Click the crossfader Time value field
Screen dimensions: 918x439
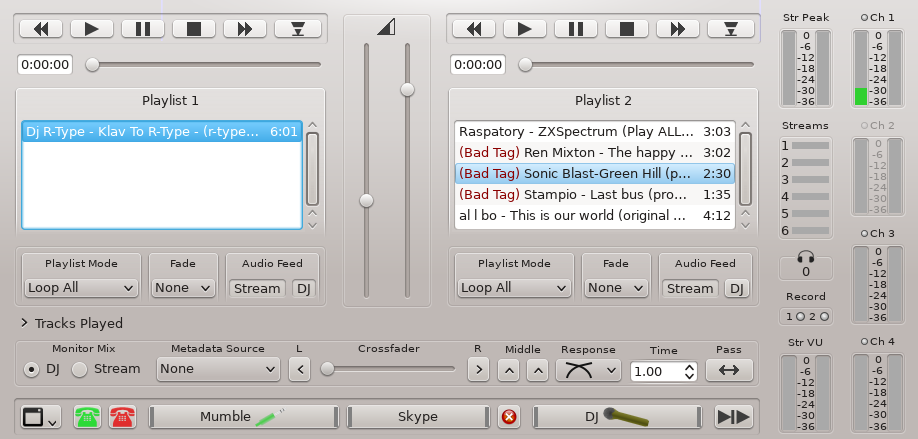click(x=657, y=372)
